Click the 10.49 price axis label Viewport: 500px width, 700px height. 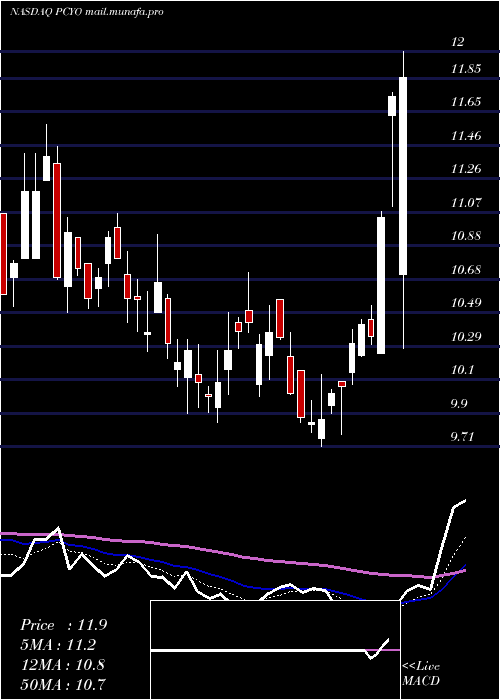pos(466,303)
